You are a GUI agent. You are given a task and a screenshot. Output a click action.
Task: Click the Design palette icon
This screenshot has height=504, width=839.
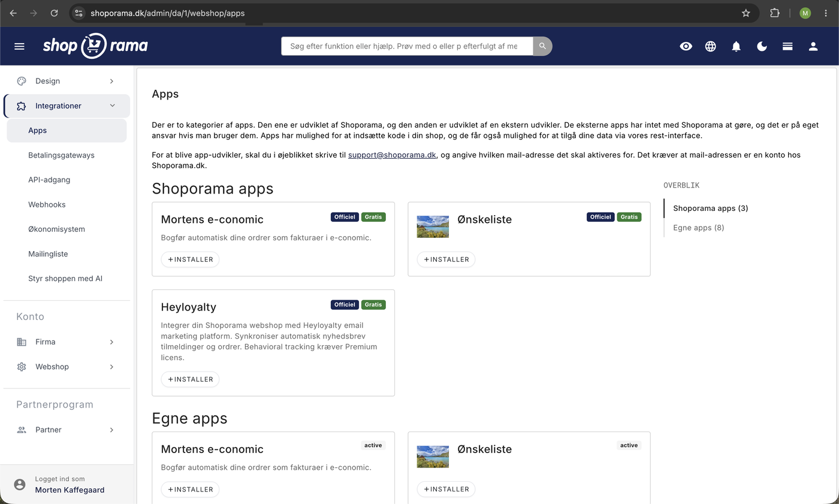click(x=22, y=81)
